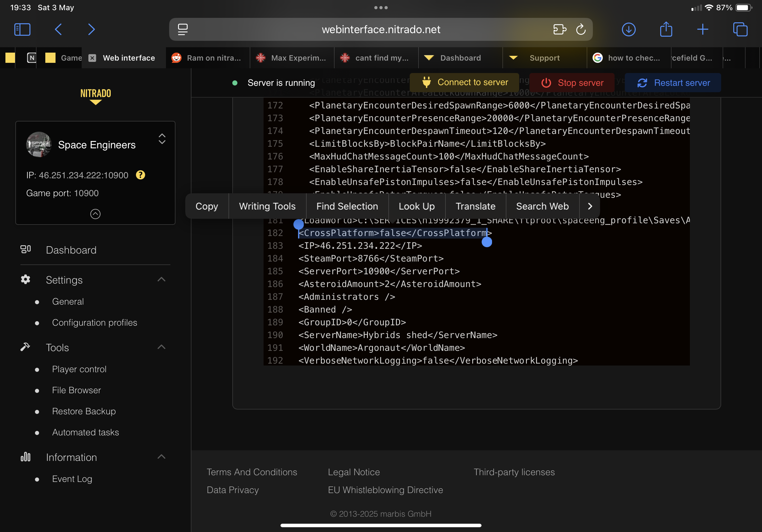Tap the webinterface.nitrado.net address field

pyautogui.click(x=381, y=30)
